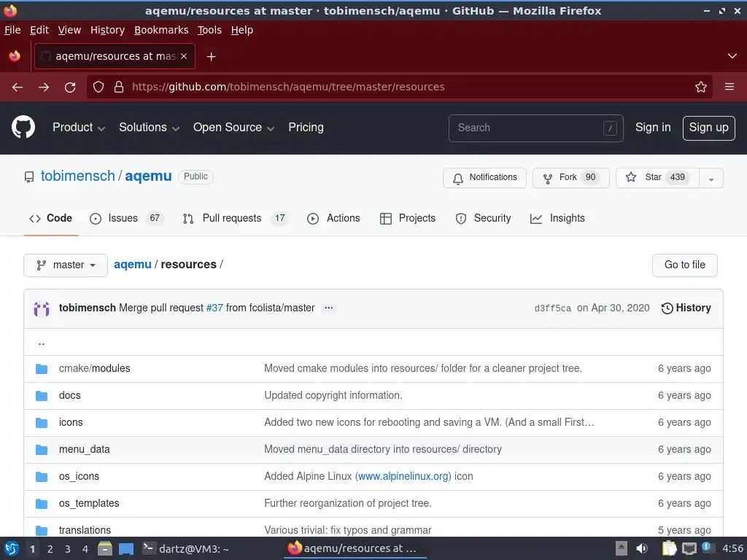Switch to workspace 2 in taskbar
The width and height of the screenshot is (747, 560).
(x=50, y=549)
